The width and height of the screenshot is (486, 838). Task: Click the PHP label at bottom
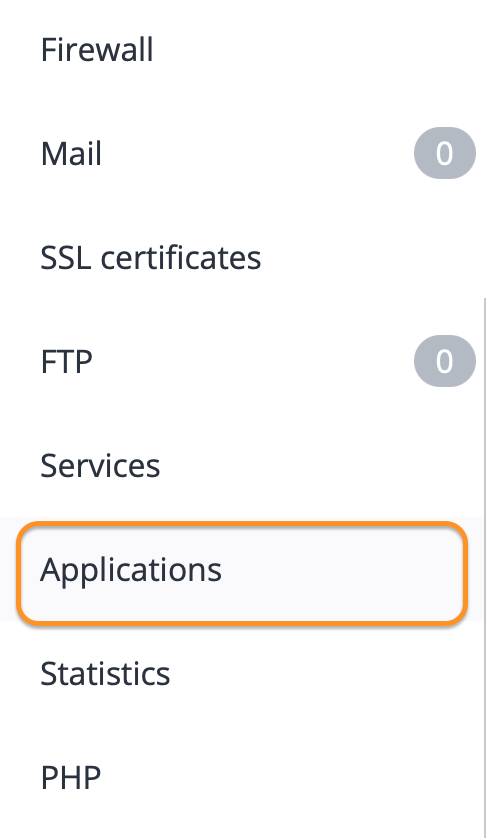point(71,777)
